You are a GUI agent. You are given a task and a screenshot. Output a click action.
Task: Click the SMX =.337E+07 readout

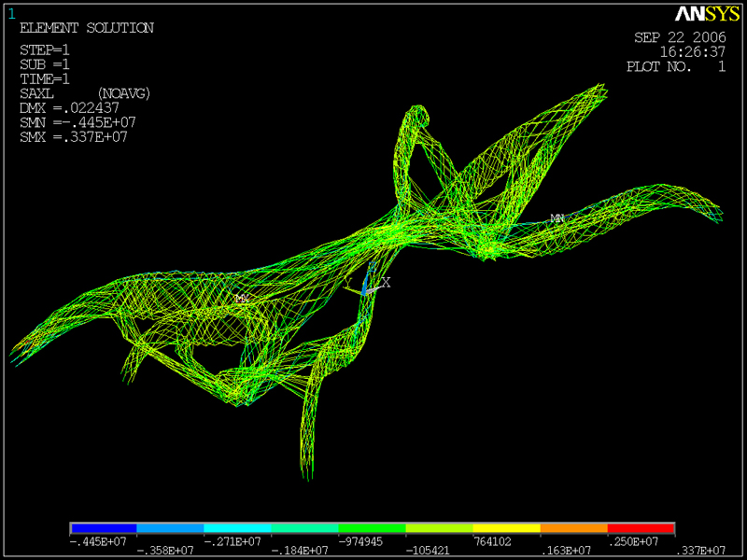74,137
